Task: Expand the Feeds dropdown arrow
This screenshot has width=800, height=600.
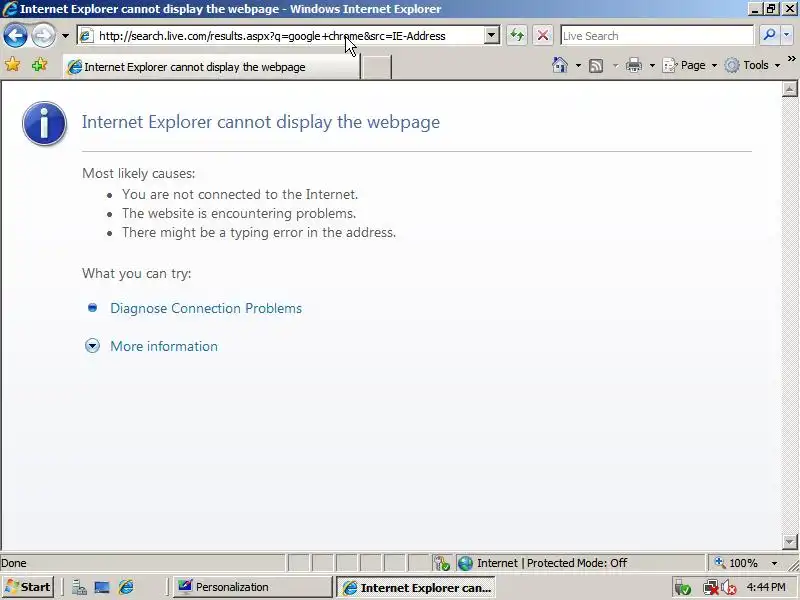Action: pyautogui.click(x=615, y=66)
